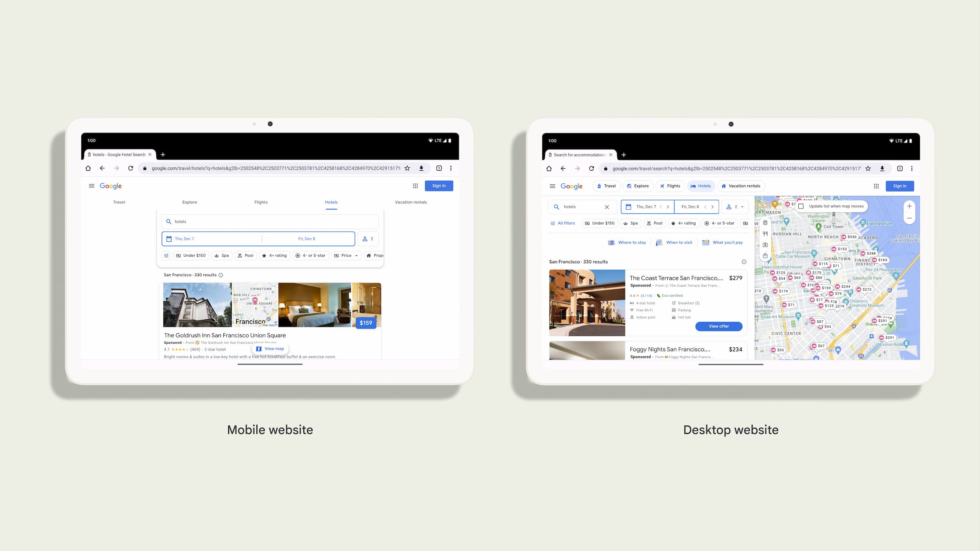Expand the All filters dropdown on desktop
The width and height of the screenshot is (980, 551).
pos(563,223)
